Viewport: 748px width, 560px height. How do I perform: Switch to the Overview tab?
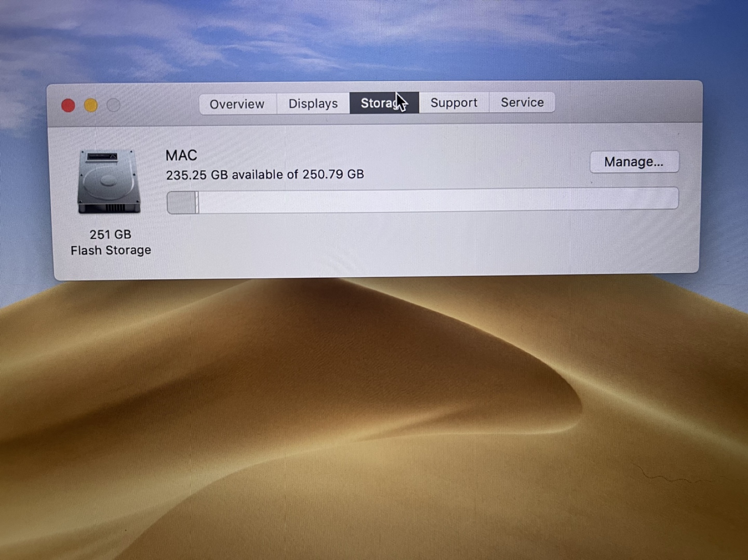click(237, 104)
